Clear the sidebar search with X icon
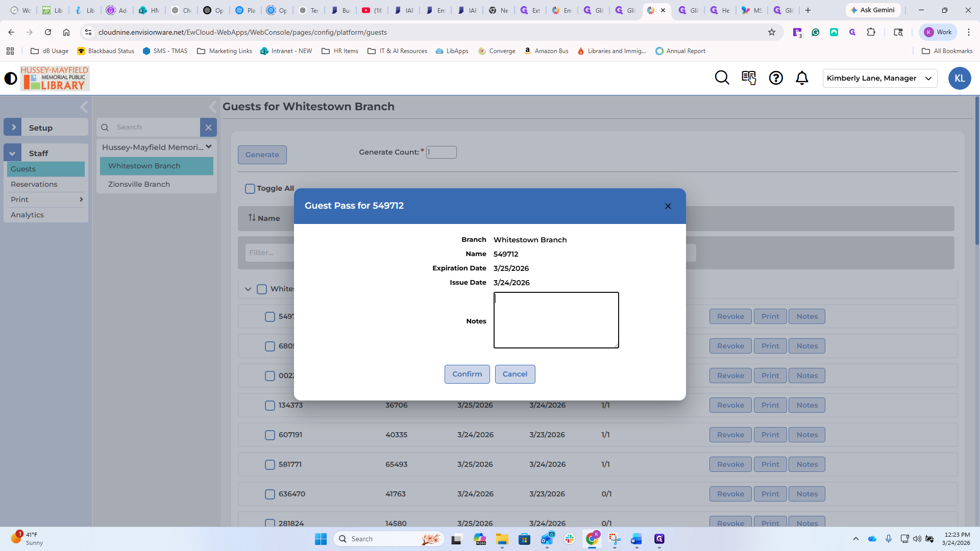This screenshot has height=551, width=980. coord(208,128)
